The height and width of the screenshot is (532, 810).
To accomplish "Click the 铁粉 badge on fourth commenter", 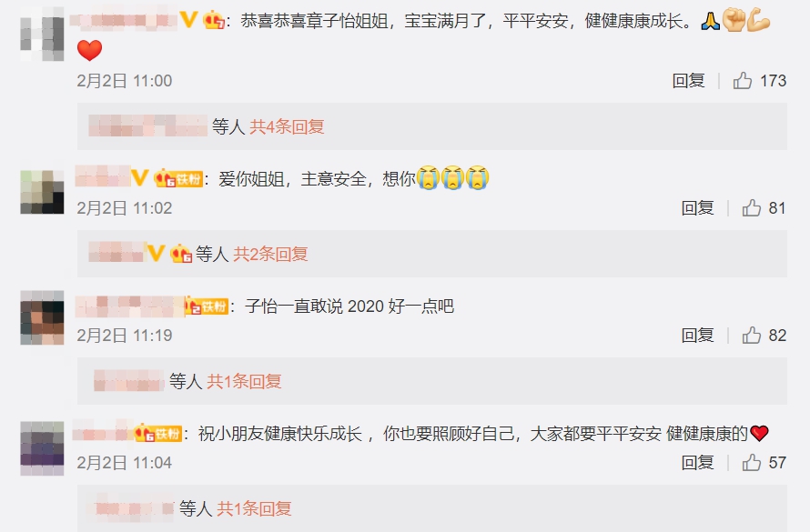I will tap(157, 434).
